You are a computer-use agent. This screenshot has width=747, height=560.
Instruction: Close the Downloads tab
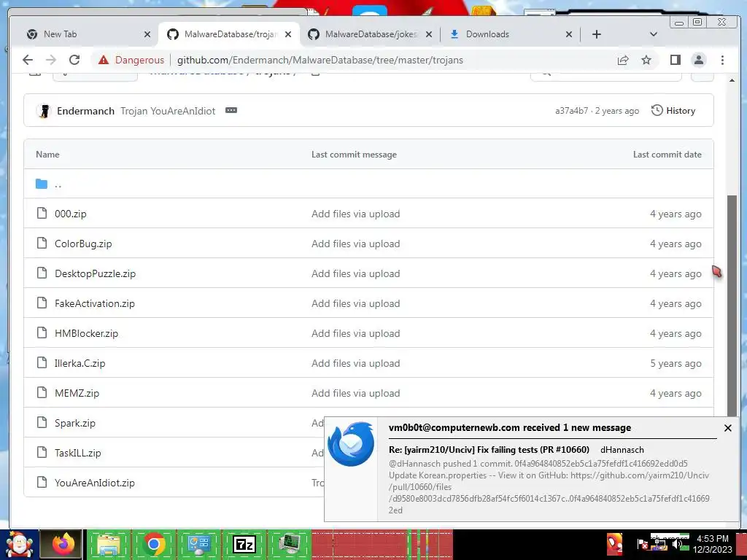(569, 34)
